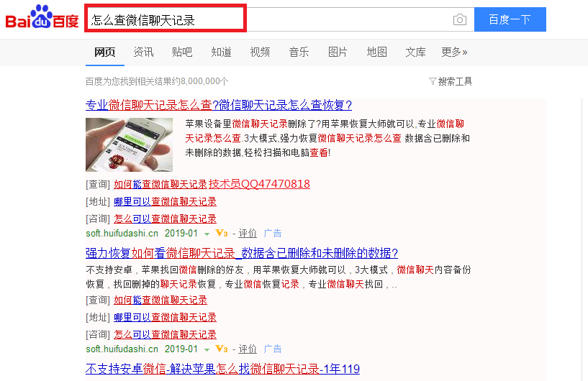The width and height of the screenshot is (588, 381).
Task: Switch to the 资讯 tab
Action: 143,52
